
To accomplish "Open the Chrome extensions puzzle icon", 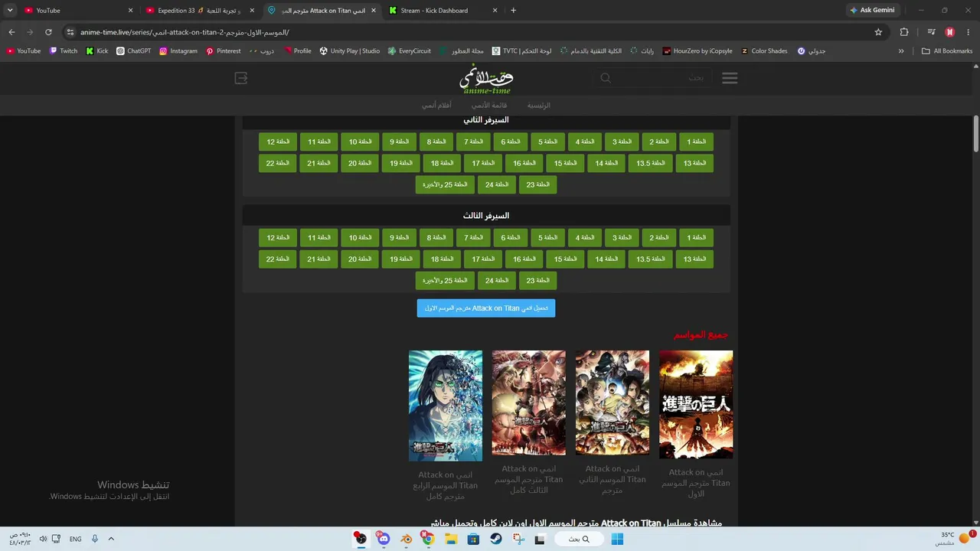I will pos(904,32).
